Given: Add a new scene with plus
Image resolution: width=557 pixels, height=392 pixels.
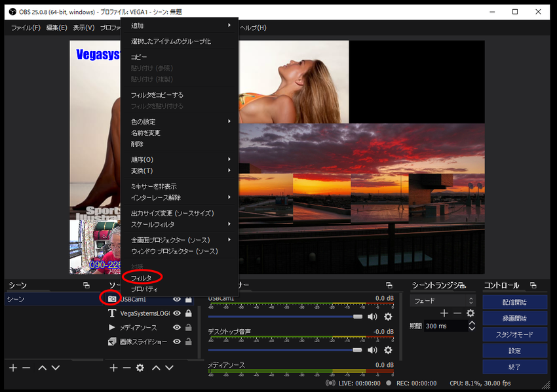Looking at the screenshot, I should [x=13, y=368].
